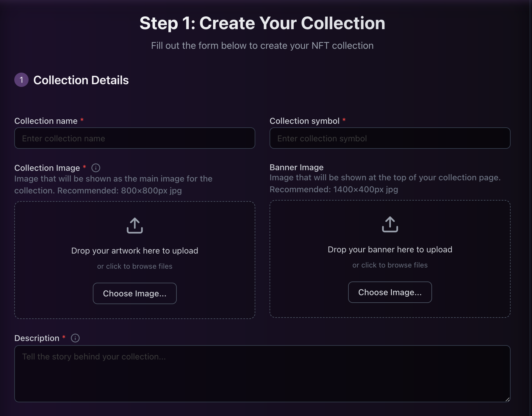Image resolution: width=532 pixels, height=416 pixels.
Task: Click the purple step 1 badge
Action: 21,80
